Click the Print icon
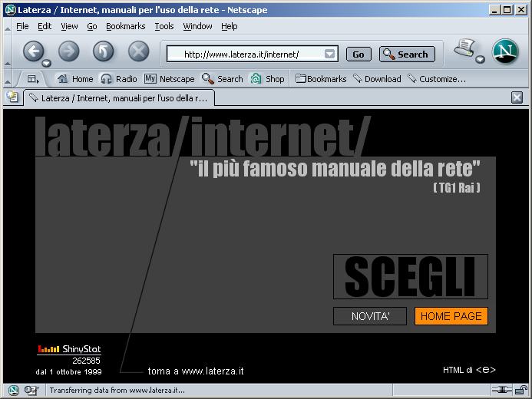Image resolution: width=532 pixels, height=399 pixels. click(x=464, y=48)
